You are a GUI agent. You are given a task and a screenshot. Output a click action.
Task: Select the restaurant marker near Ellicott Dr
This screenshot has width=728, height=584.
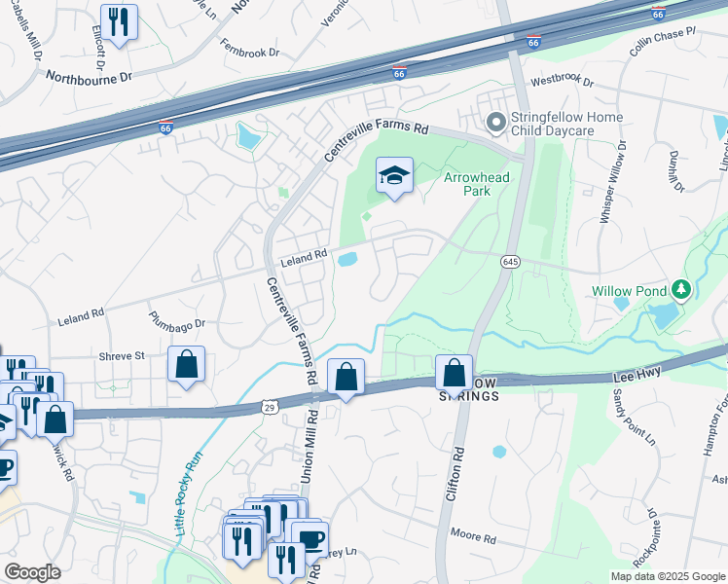click(119, 24)
